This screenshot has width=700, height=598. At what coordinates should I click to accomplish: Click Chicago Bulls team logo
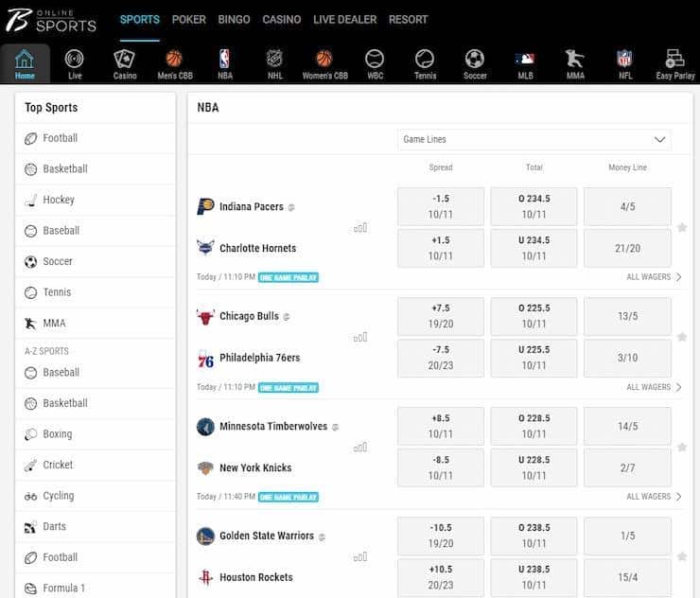[205, 316]
